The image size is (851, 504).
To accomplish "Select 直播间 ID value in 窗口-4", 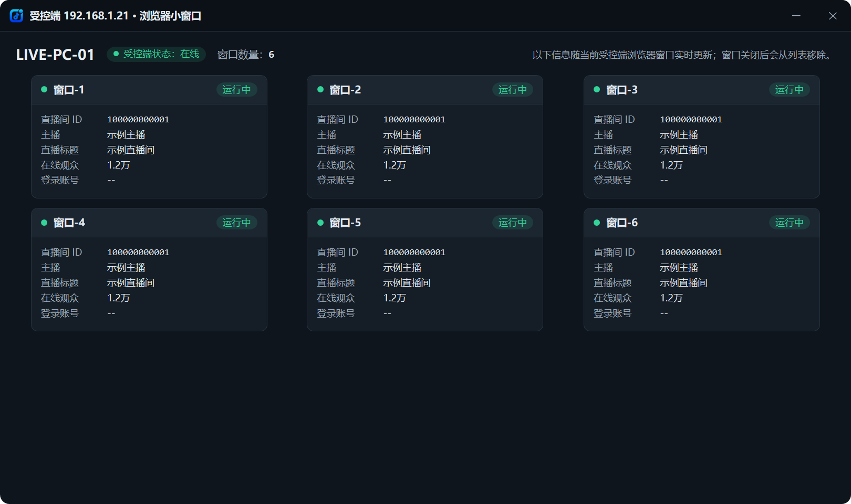I will 138,253.
